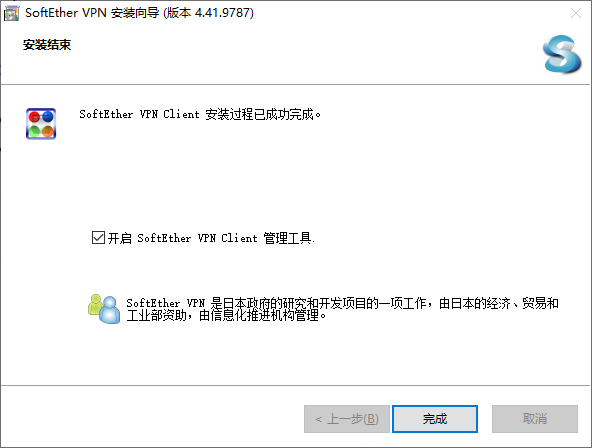This screenshot has width=592, height=448.
Task: Click the 完成 button to finish setup
Action: (x=435, y=419)
